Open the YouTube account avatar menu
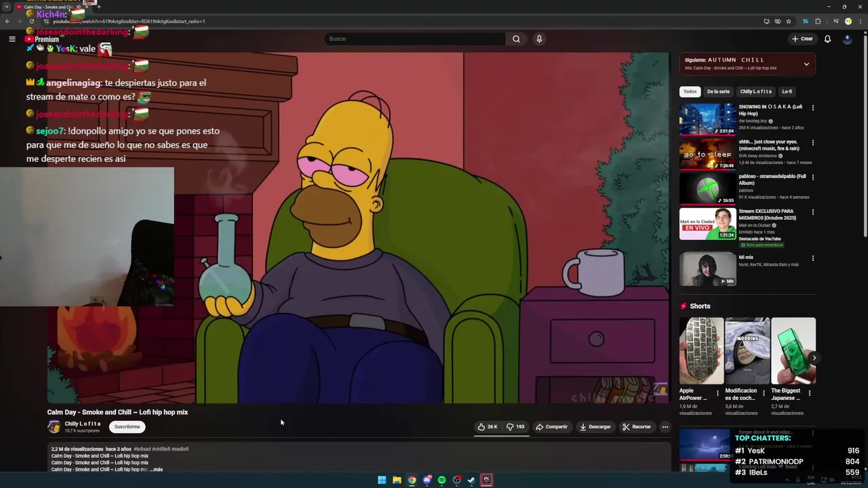This screenshot has width=868, height=488. click(847, 39)
